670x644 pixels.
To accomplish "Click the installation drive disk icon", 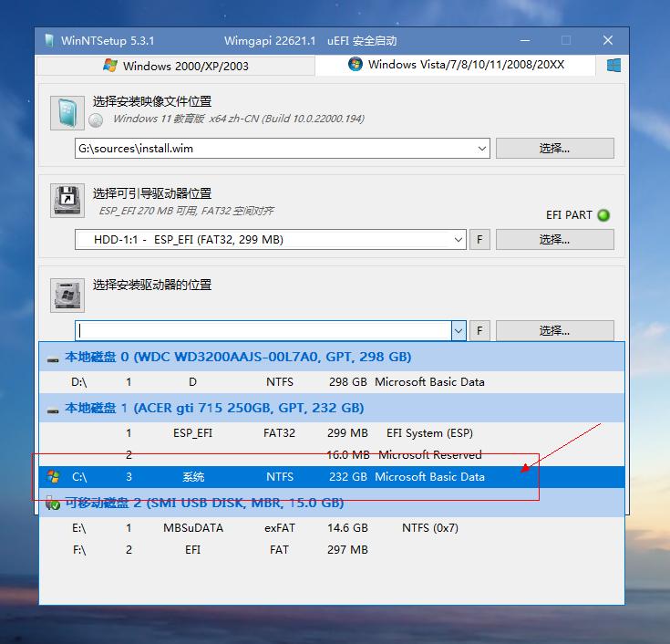I will coord(67,294).
